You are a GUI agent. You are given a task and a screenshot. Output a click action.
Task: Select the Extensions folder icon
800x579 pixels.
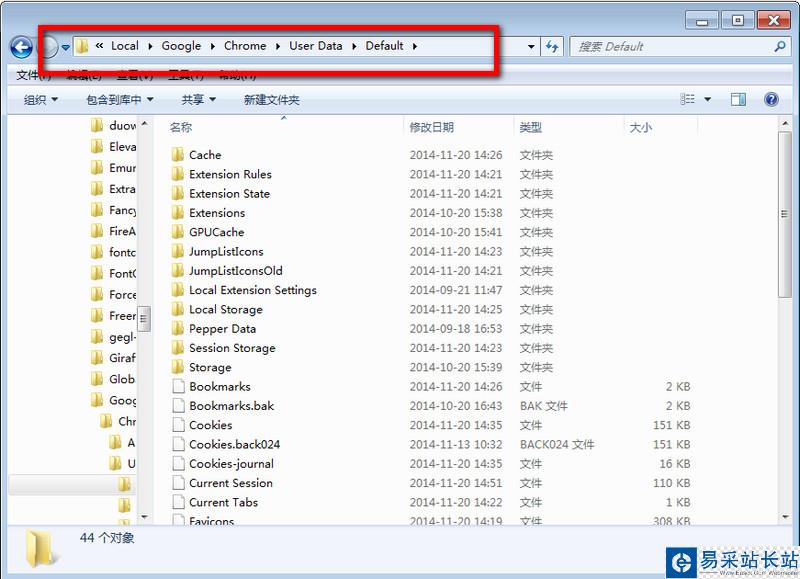click(x=178, y=213)
